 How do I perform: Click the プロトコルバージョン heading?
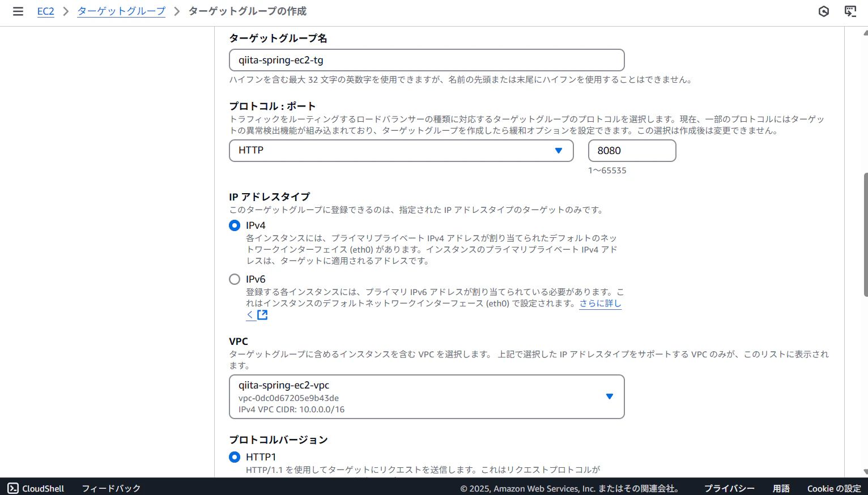(x=278, y=439)
